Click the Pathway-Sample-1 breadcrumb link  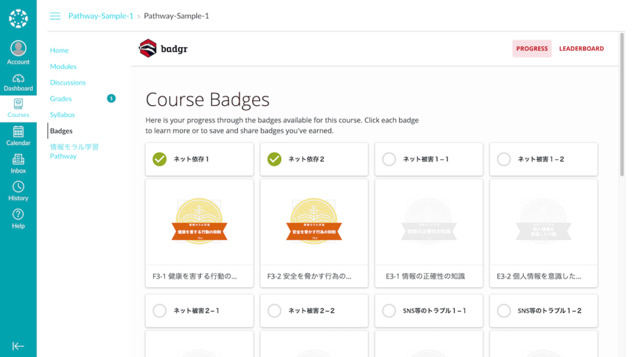101,16
